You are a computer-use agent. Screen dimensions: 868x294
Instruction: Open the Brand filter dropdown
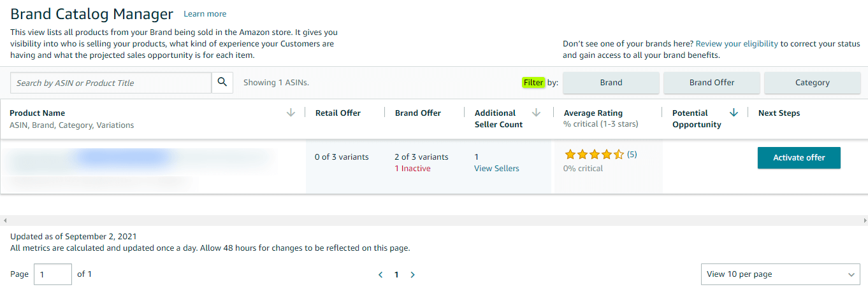(x=611, y=83)
